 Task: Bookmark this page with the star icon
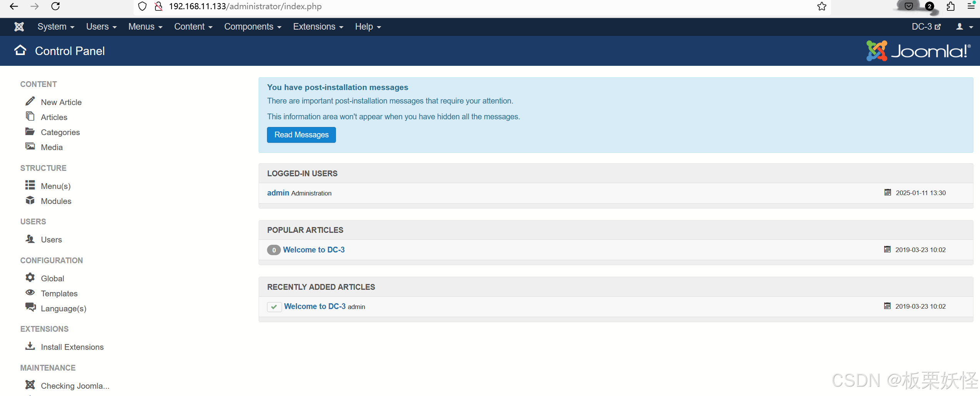(822, 6)
